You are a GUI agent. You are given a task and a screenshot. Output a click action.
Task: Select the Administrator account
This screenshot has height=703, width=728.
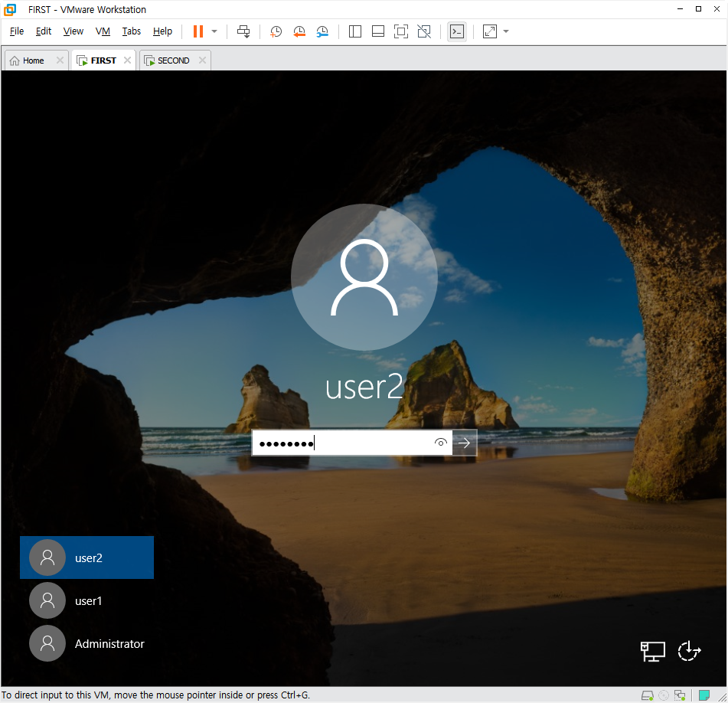point(87,643)
